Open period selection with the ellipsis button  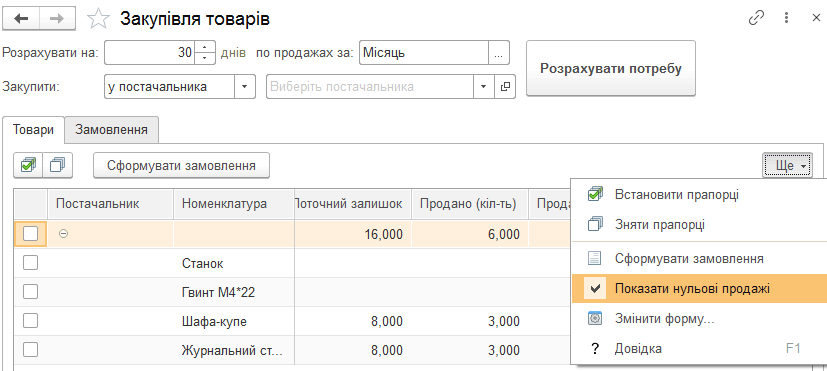pyautogui.click(x=499, y=53)
